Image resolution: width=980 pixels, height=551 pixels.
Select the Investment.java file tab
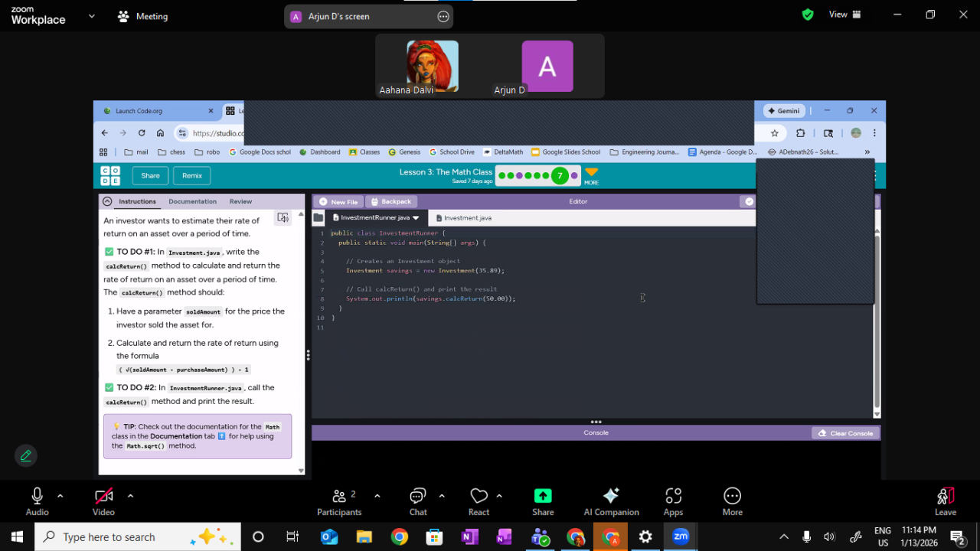(467, 218)
